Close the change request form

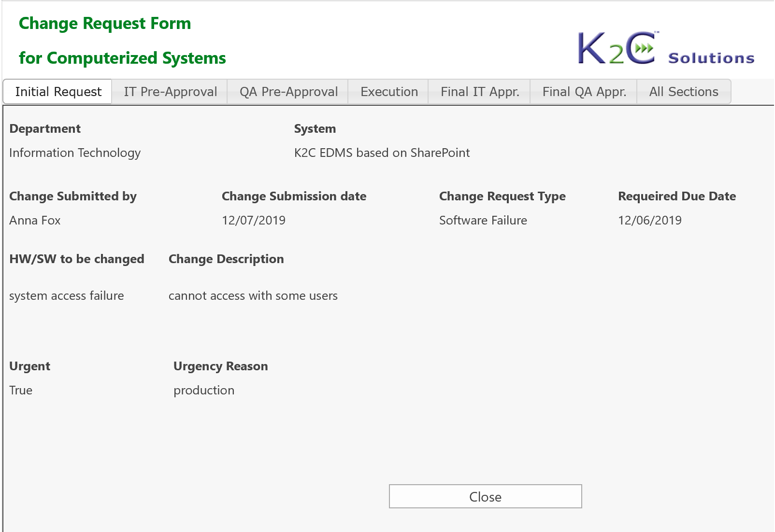point(485,496)
